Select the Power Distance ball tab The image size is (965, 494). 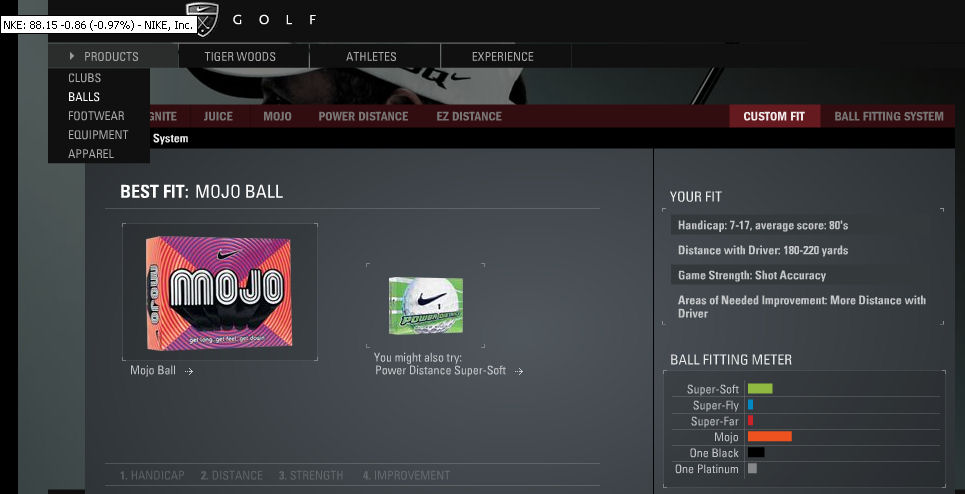(x=363, y=116)
